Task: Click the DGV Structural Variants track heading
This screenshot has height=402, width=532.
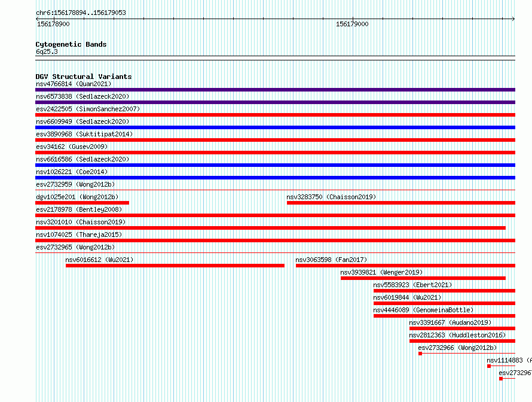Action: coord(84,77)
